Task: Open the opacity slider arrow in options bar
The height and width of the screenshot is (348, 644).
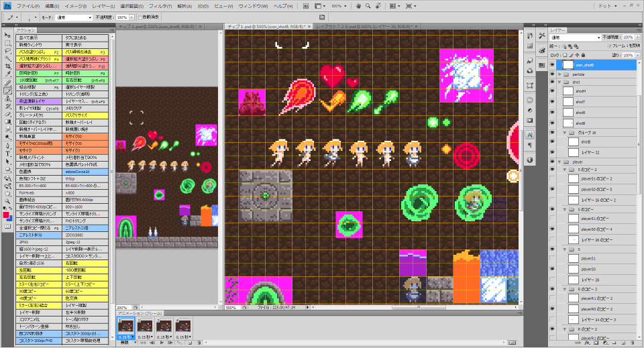Action: click(x=131, y=17)
